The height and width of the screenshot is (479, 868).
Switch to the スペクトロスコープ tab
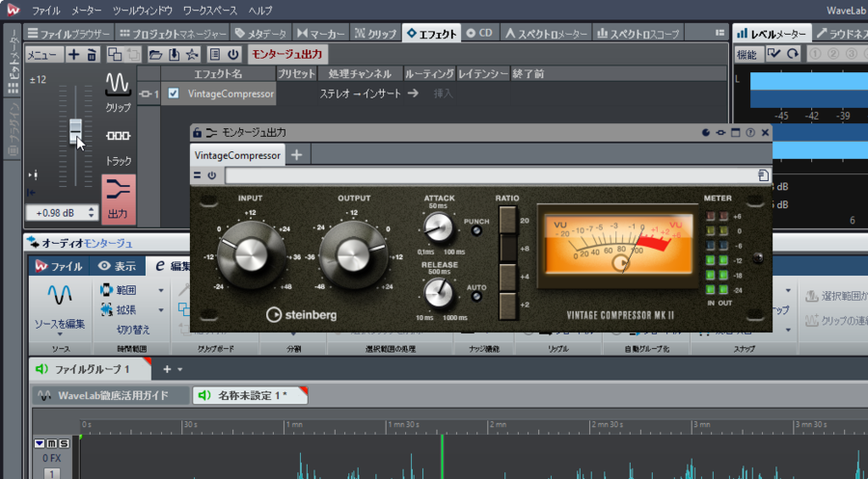point(638,33)
